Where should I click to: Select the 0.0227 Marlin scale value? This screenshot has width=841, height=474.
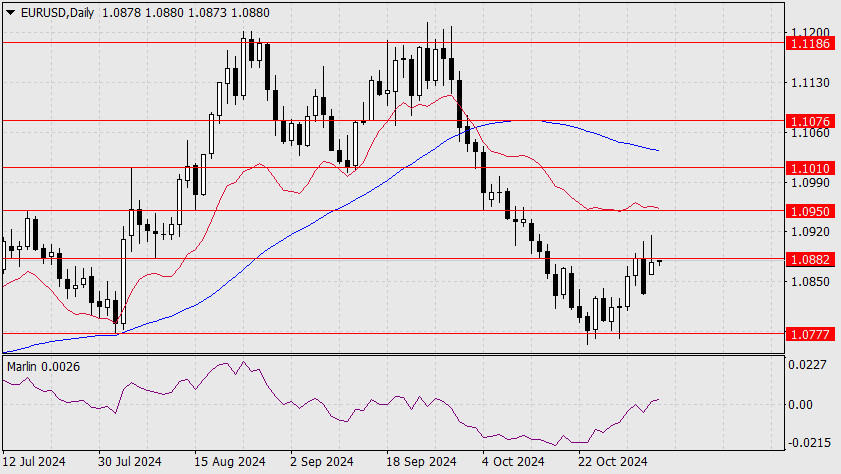[x=807, y=365]
